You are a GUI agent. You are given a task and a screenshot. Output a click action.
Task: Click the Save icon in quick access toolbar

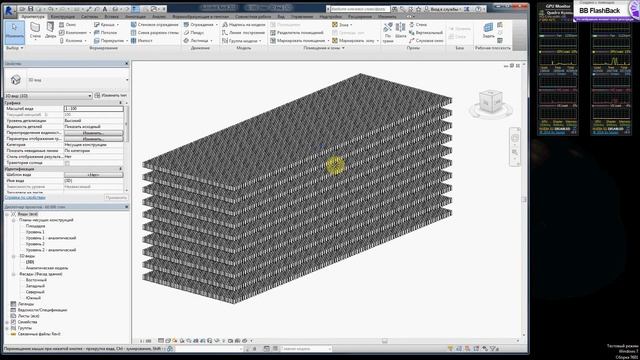coord(30,9)
